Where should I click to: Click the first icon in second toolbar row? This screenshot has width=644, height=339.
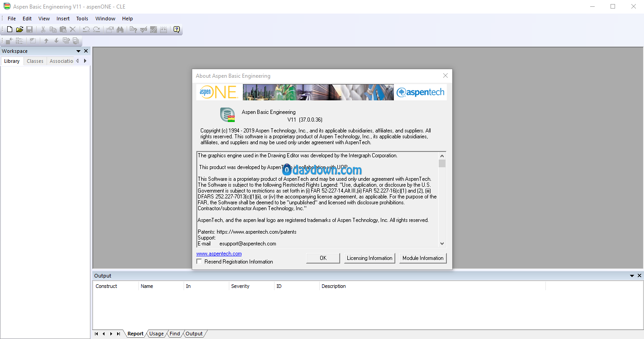[9, 41]
